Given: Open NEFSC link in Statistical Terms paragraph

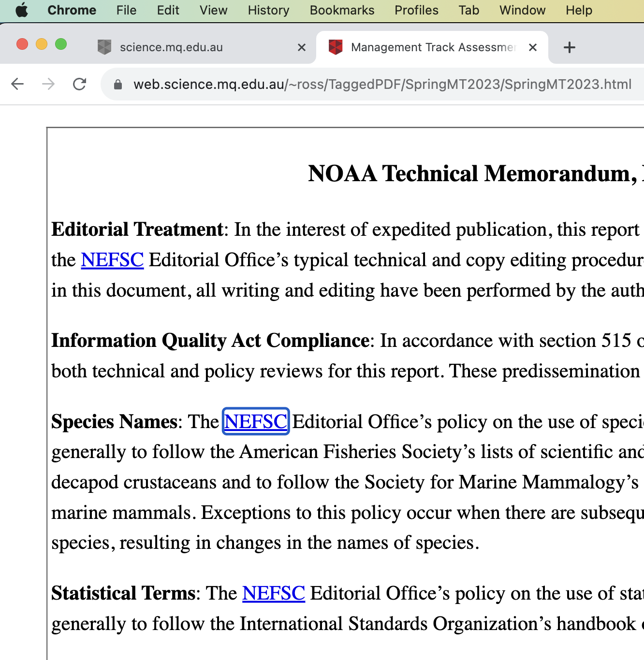Looking at the screenshot, I should point(274,593).
